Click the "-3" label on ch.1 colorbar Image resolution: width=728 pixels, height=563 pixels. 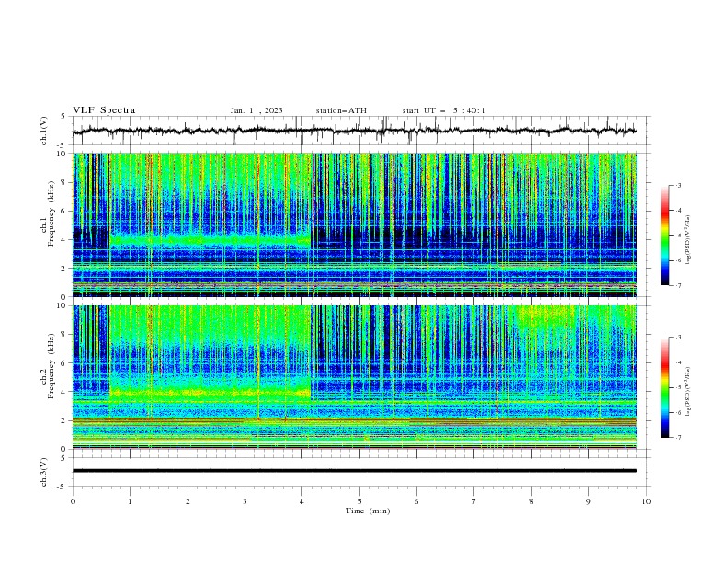677,185
